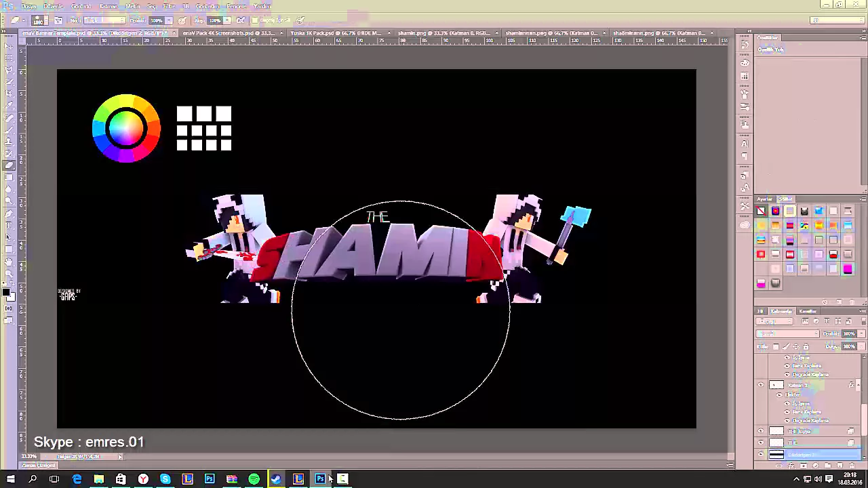Hide the Dikdörtgen 2 layer
The height and width of the screenshot is (488, 868).
coord(760,455)
